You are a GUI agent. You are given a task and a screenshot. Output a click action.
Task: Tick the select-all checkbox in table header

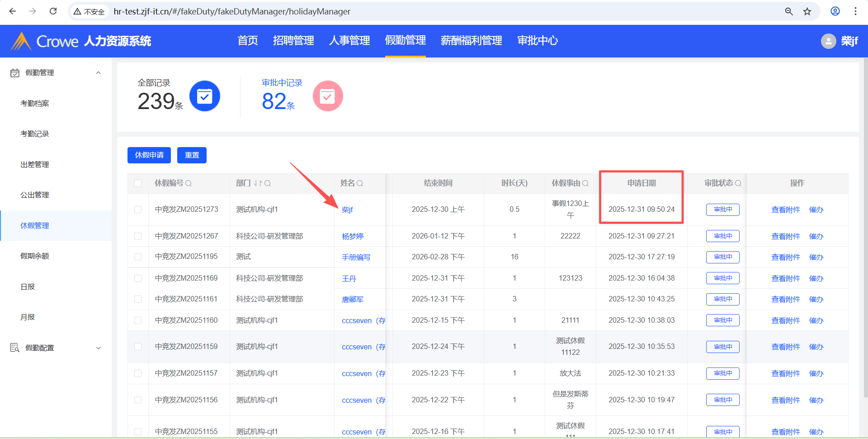tap(138, 183)
